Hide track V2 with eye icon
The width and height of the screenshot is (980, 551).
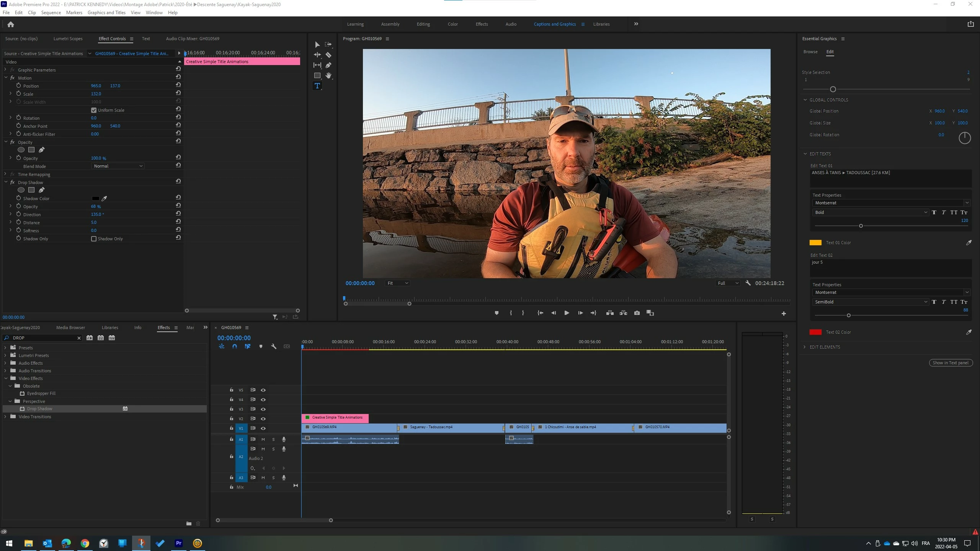click(263, 419)
